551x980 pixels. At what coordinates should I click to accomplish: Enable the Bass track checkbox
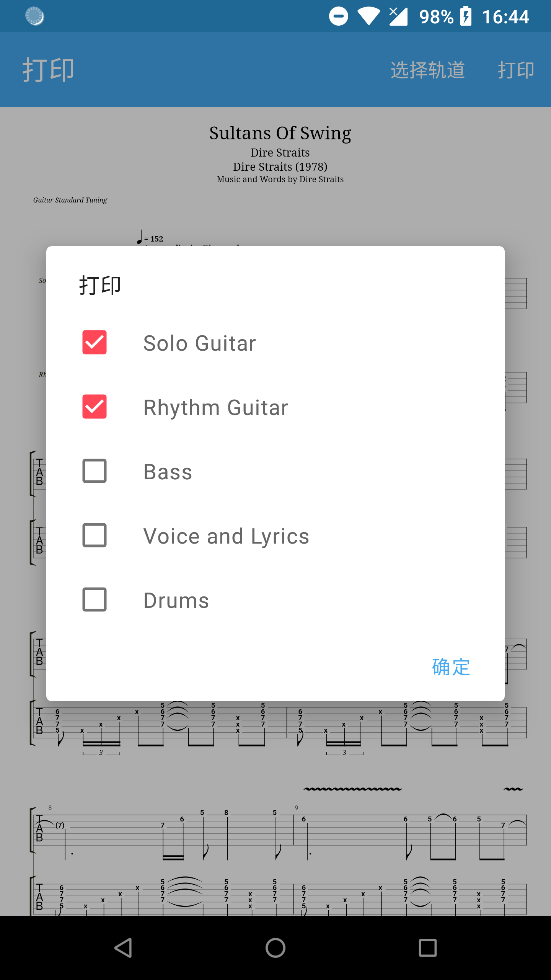(x=95, y=471)
